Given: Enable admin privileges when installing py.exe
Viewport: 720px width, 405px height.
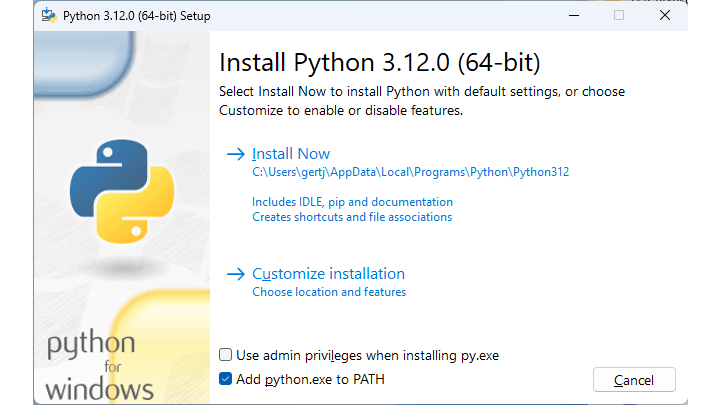Looking at the screenshot, I should pos(226,355).
